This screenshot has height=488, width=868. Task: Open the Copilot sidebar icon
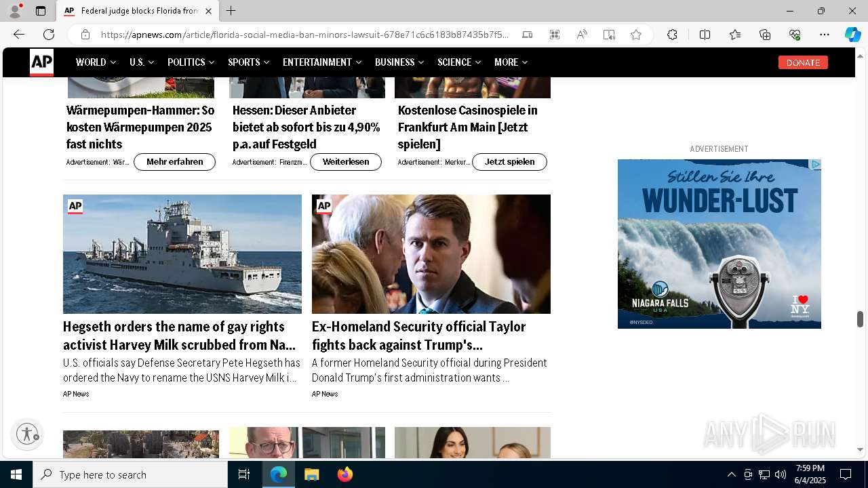852,35
